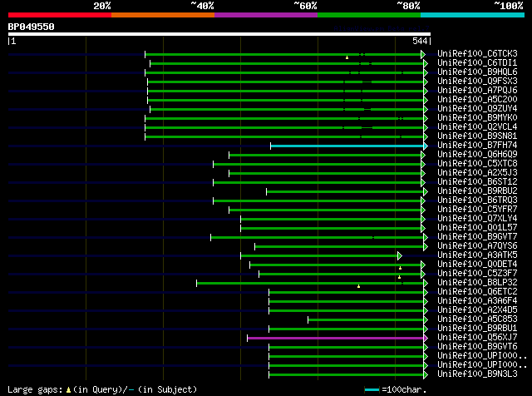The width and height of the screenshot is (532, 396).
Task: Click the white query sequence bar
Action: (219, 34)
